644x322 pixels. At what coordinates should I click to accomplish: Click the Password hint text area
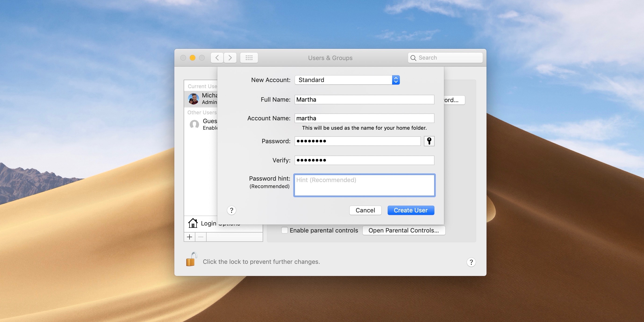364,185
